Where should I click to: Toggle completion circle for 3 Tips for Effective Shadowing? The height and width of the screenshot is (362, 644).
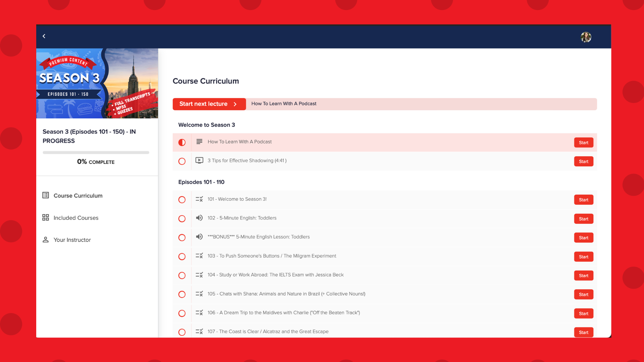(182, 161)
